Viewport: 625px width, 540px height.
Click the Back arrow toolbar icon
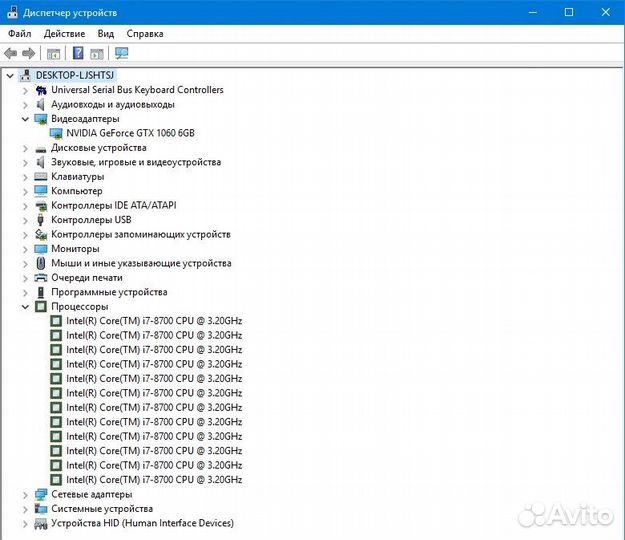pos(11,53)
